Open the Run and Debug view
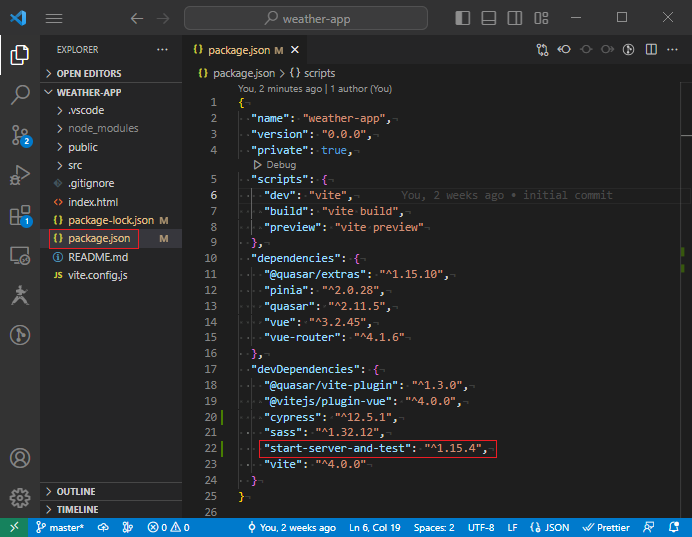The width and height of the screenshot is (692, 537). tap(20, 175)
